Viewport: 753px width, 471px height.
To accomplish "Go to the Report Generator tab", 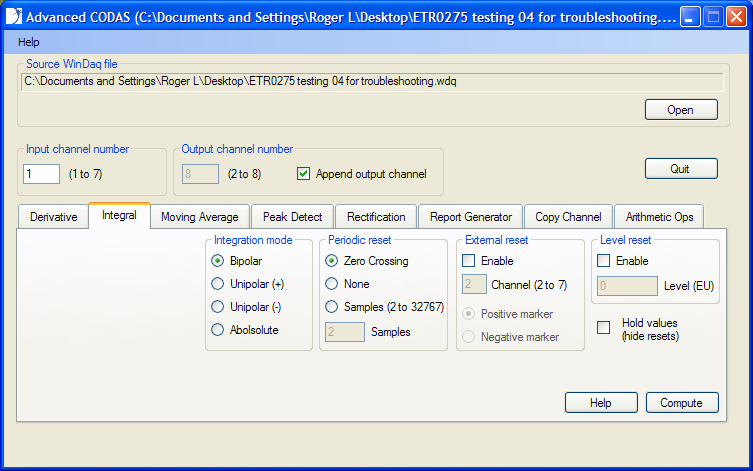I will point(471,217).
